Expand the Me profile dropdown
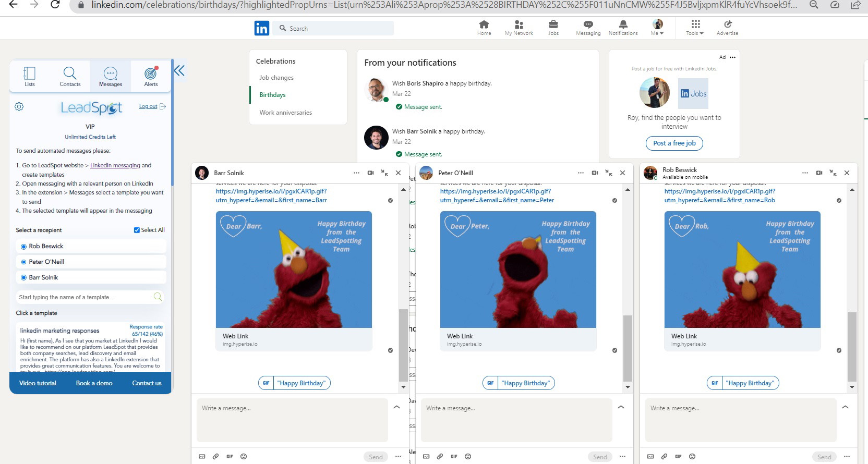This screenshot has height=464, width=868. pos(657,28)
